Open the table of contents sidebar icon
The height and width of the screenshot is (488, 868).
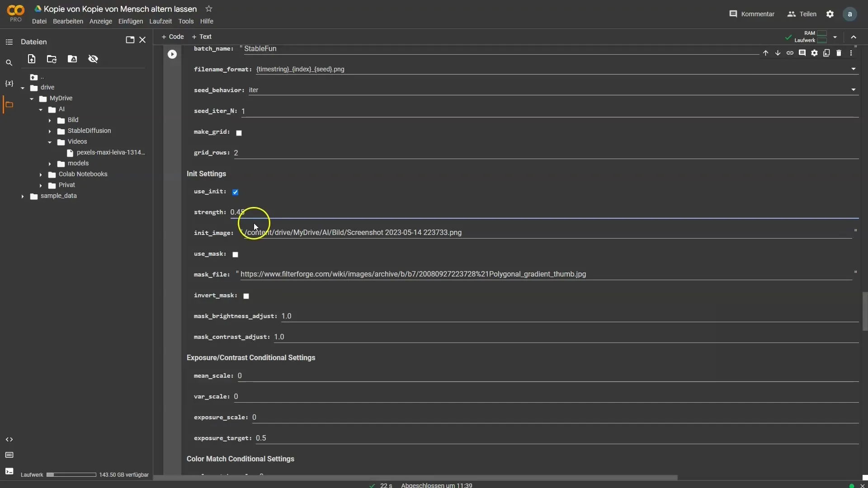point(9,42)
